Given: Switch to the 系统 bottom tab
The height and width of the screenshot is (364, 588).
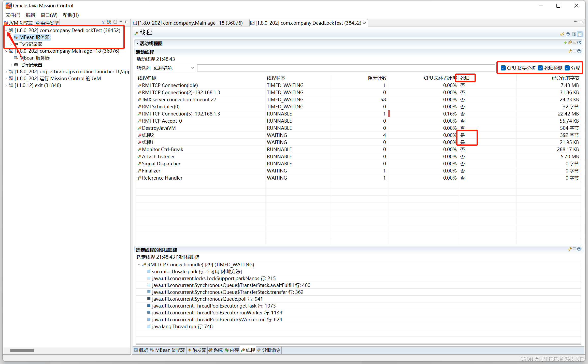Looking at the screenshot, I should (216, 350).
